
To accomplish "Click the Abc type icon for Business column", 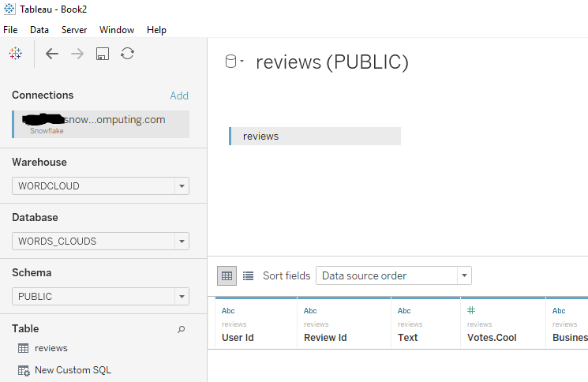I will click(x=559, y=311).
